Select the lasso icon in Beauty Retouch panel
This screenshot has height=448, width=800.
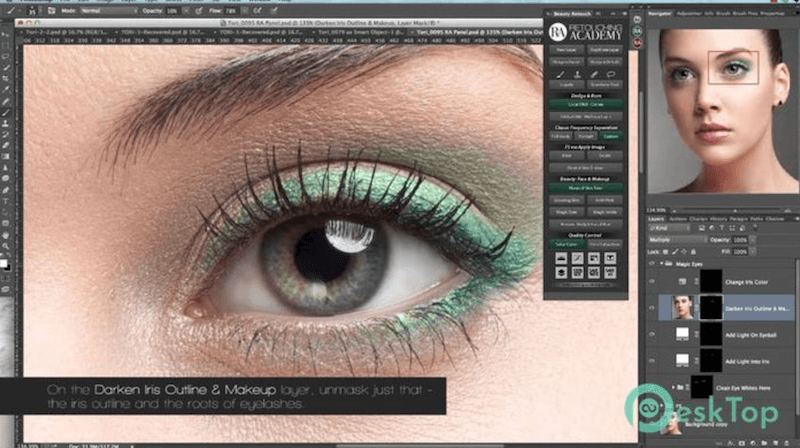611,74
